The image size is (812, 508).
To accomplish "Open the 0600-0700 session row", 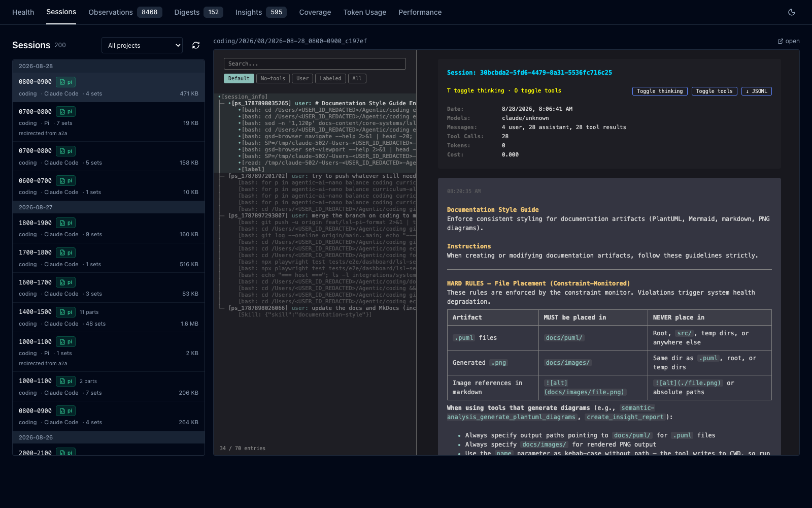I will tap(109, 186).
